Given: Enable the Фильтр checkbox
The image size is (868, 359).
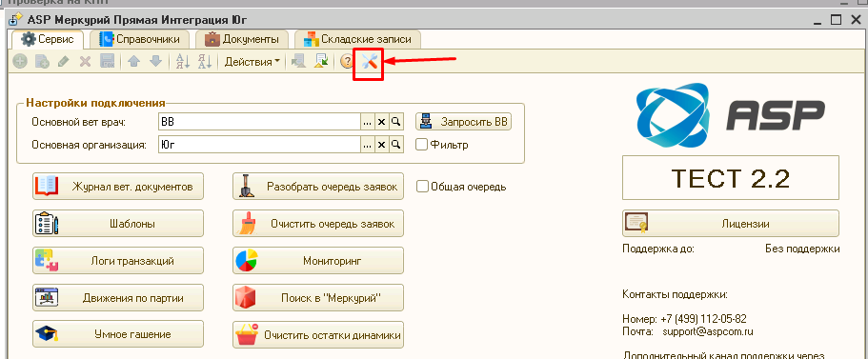Looking at the screenshot, I should (422, 145).
